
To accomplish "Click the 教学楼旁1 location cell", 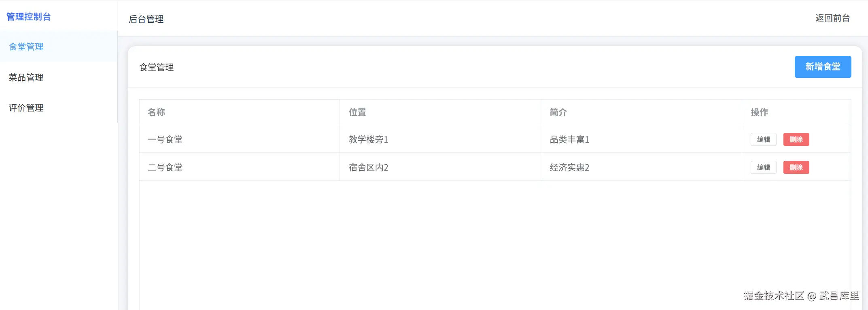I will pos(440,139).
